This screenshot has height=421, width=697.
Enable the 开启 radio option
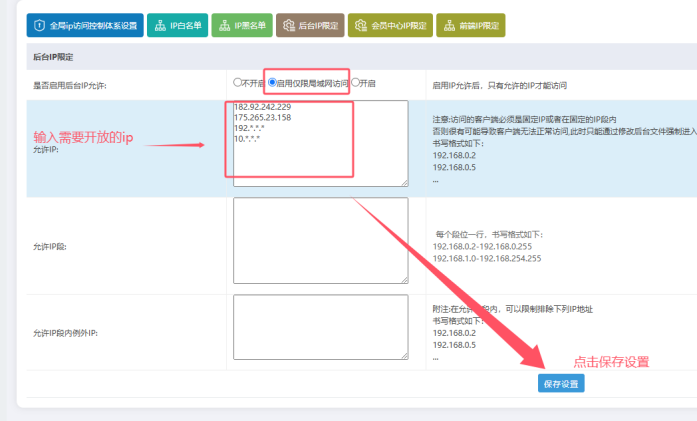pos(355,83)
